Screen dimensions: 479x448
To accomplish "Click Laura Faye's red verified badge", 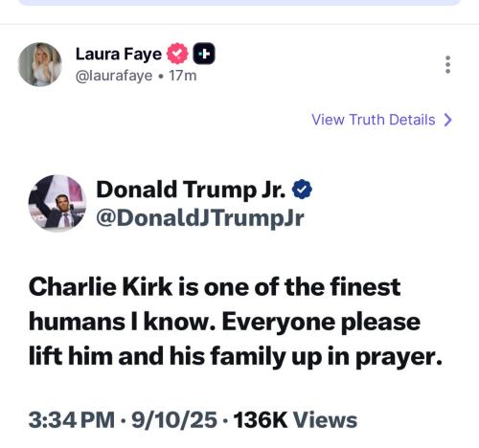I will pyautogui.click(x=177, y=54).
